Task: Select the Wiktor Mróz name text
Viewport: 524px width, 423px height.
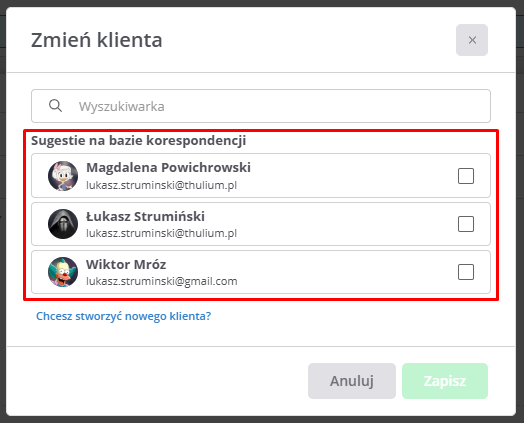Action: pyautogui.click(x=126, y=264)
